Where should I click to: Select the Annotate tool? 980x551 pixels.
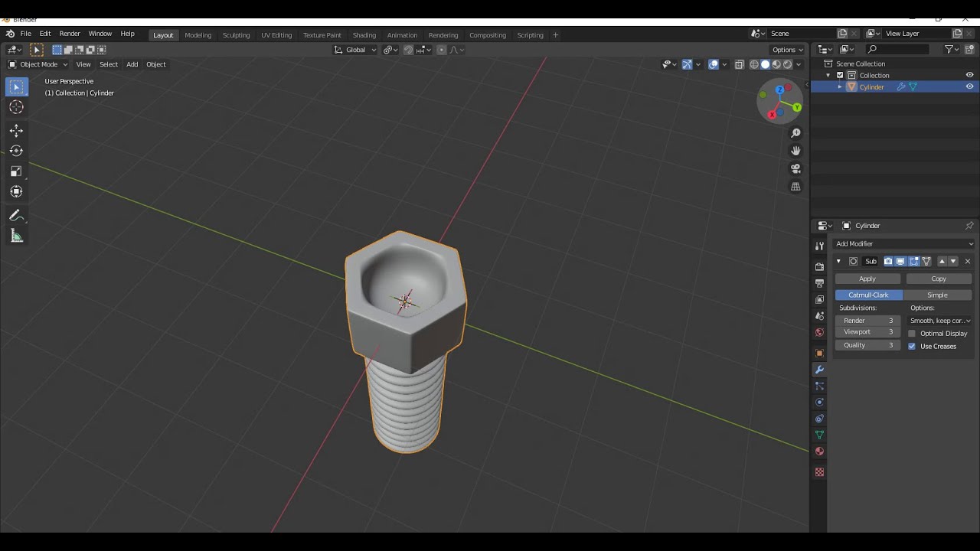pos(16,216)
